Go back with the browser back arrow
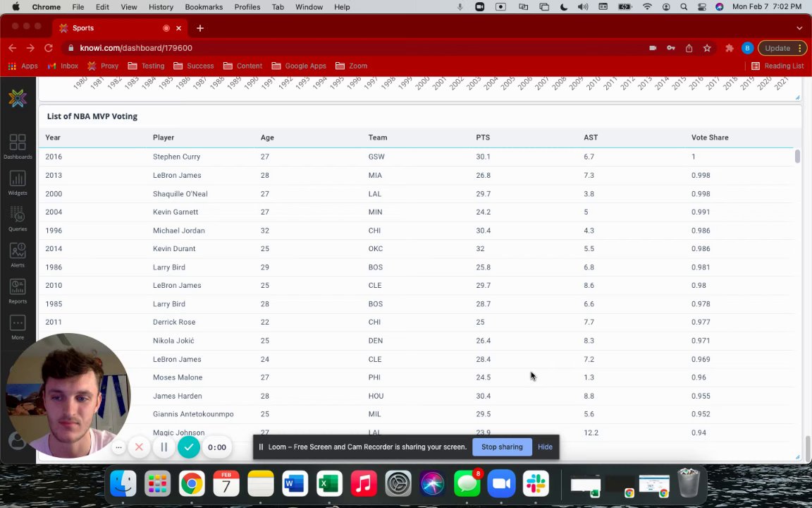812x508 pixels. (13, 48)
